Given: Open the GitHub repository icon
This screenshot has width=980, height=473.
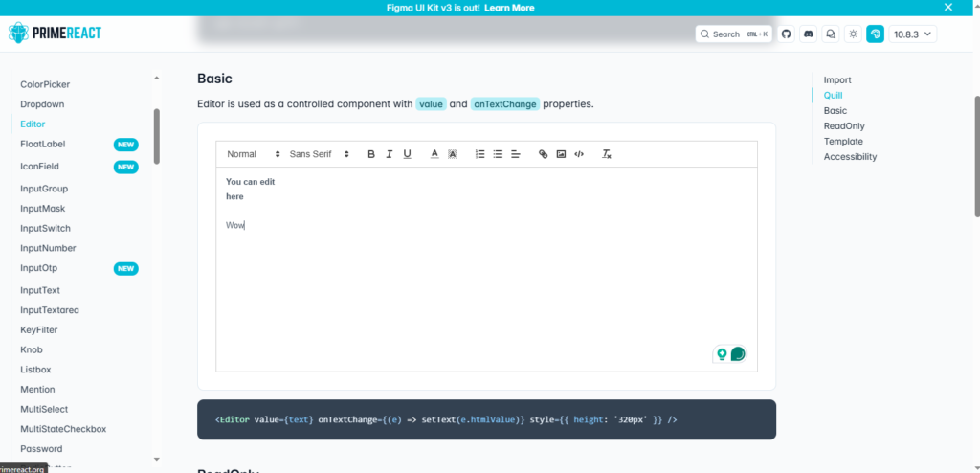Looking at the screenshot, I should pyautogui.click(x=787, y=34).
